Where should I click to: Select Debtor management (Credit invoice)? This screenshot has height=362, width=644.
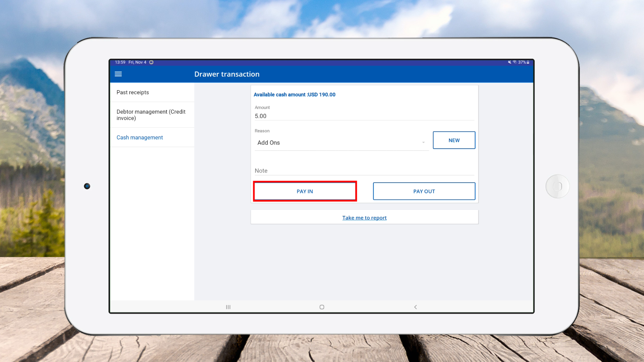[151, 115]
